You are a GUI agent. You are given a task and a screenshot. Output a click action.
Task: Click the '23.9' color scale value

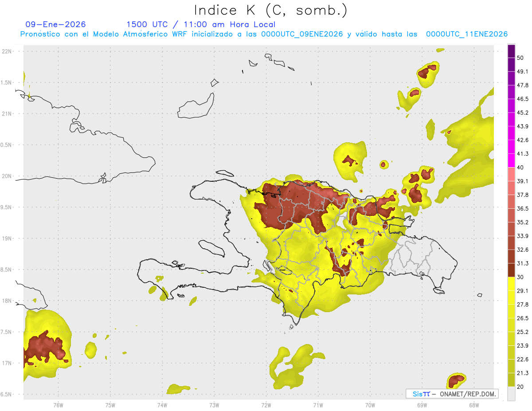(523, 345)
